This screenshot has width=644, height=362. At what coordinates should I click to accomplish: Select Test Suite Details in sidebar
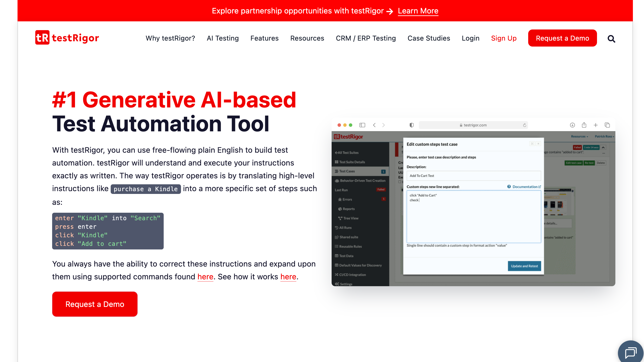pos(350,162)
